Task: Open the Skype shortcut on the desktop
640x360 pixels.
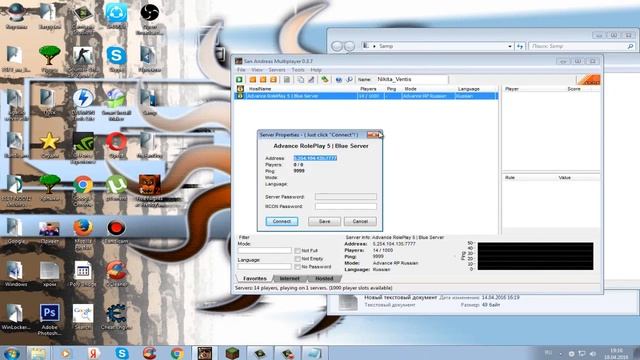Action: coord(116,59)
